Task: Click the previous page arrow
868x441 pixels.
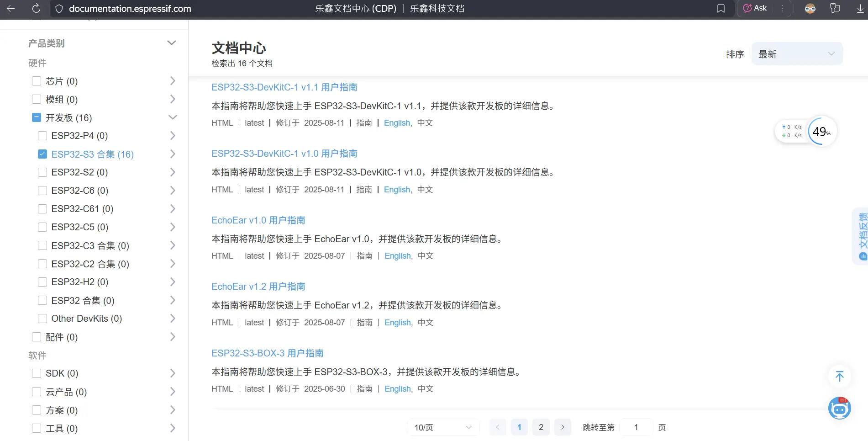Action: point(498,427)
